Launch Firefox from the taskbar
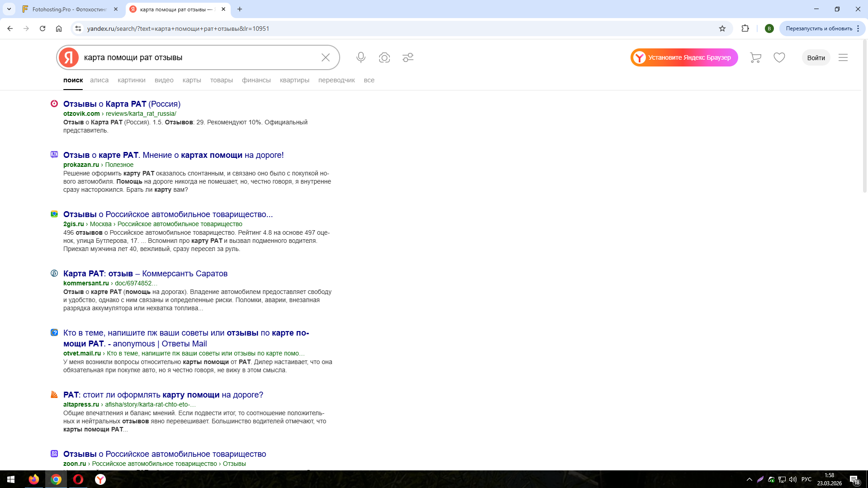The image size is (868, 488). tap(34, 479)
